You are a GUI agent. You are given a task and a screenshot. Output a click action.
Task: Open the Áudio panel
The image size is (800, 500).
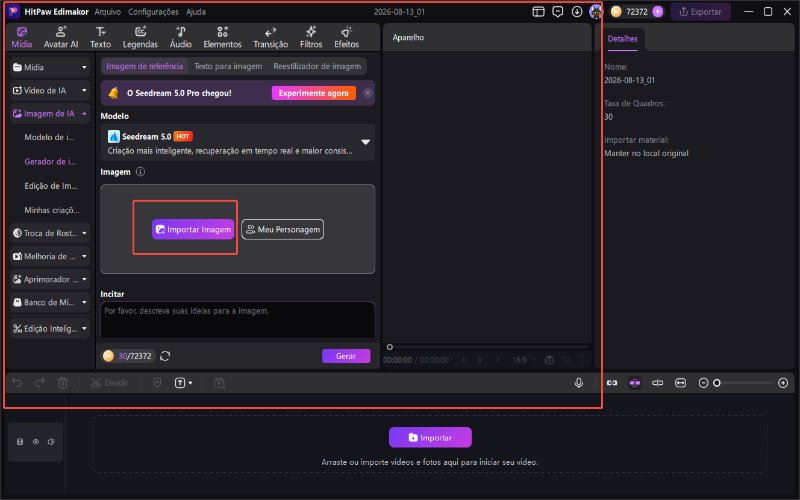click(x=181, y=38)
